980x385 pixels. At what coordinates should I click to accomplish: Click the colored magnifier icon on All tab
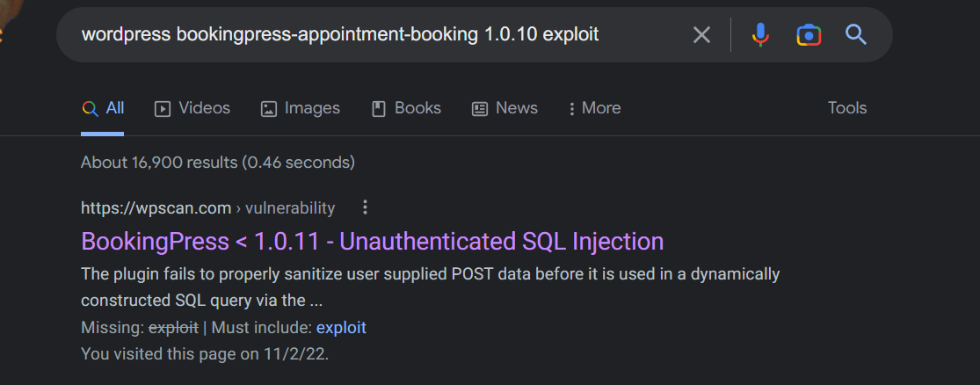click(x=90, y=109)
